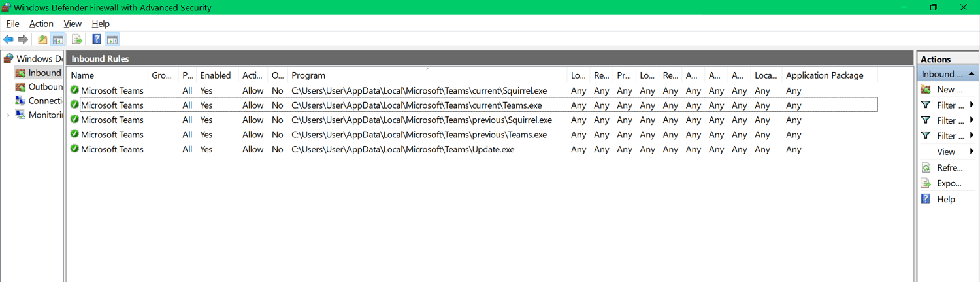The width and height of the screenshot is (980, 282).
Task: Open the Help menu in the menu bar
Action: pos(101,24)
